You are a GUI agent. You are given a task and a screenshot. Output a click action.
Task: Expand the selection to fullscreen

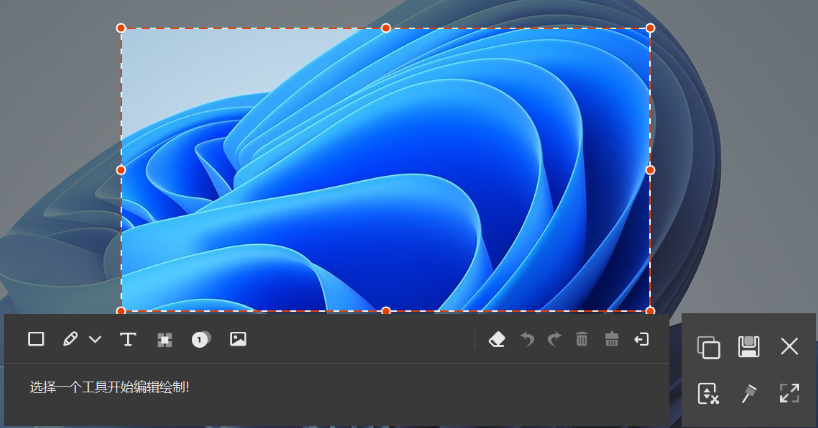789,393
